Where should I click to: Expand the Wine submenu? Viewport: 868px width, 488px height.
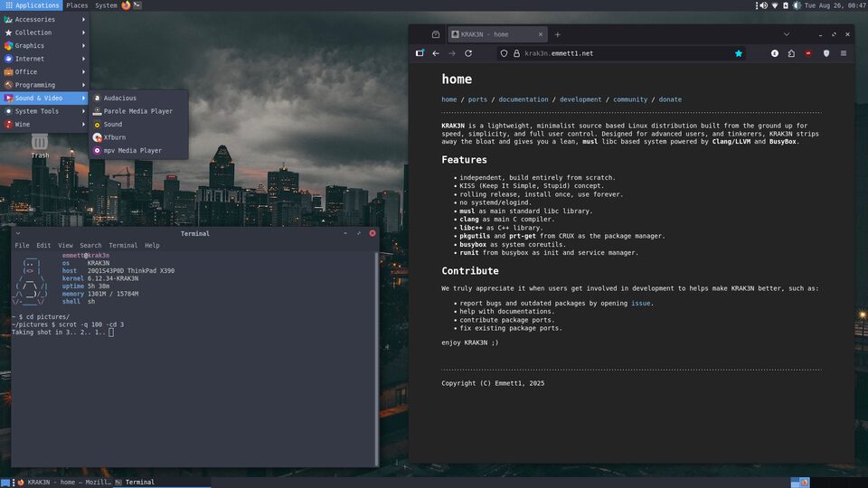tap(45, 125)
